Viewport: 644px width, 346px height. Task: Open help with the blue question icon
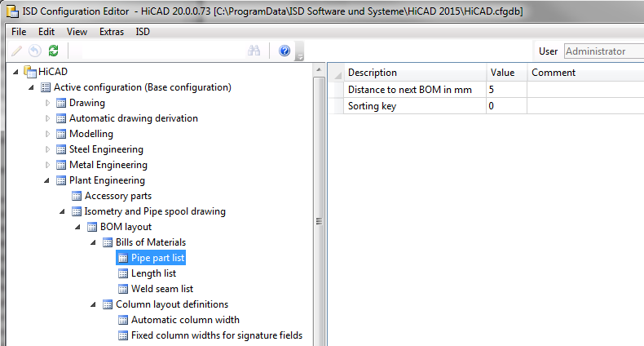pos(285,51)
